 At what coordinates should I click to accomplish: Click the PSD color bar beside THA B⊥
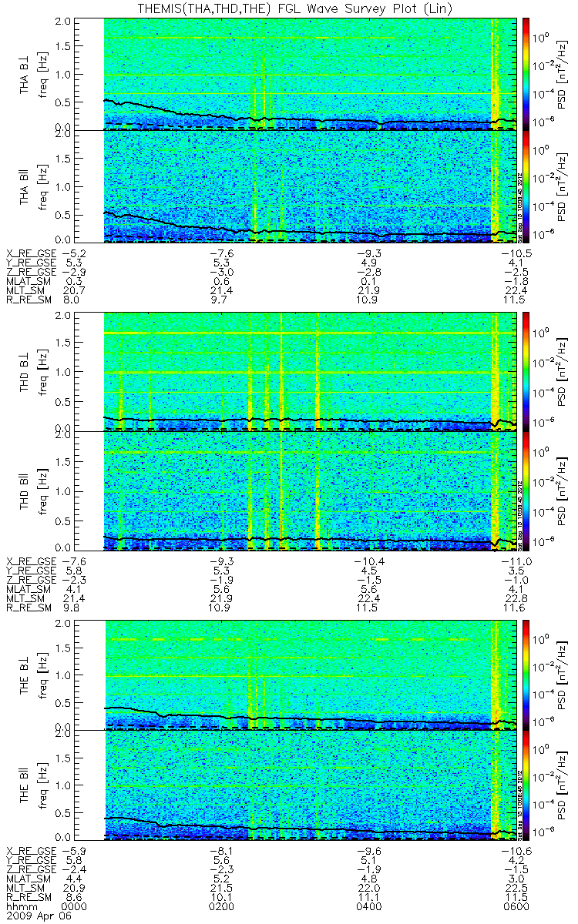click(x=526, y=74)
